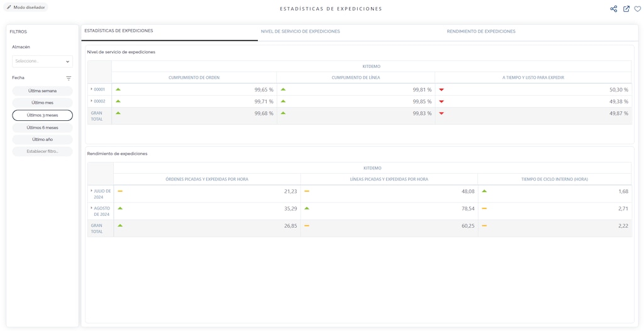Click the Establecer filtro button
The height and width of the screenshot is (331, 644).
click(42, 152)
